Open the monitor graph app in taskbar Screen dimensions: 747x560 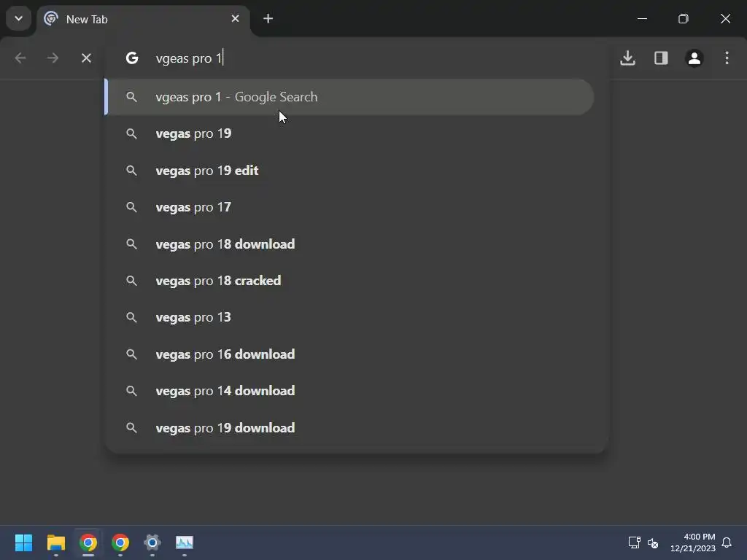click(x=185, y=542)
